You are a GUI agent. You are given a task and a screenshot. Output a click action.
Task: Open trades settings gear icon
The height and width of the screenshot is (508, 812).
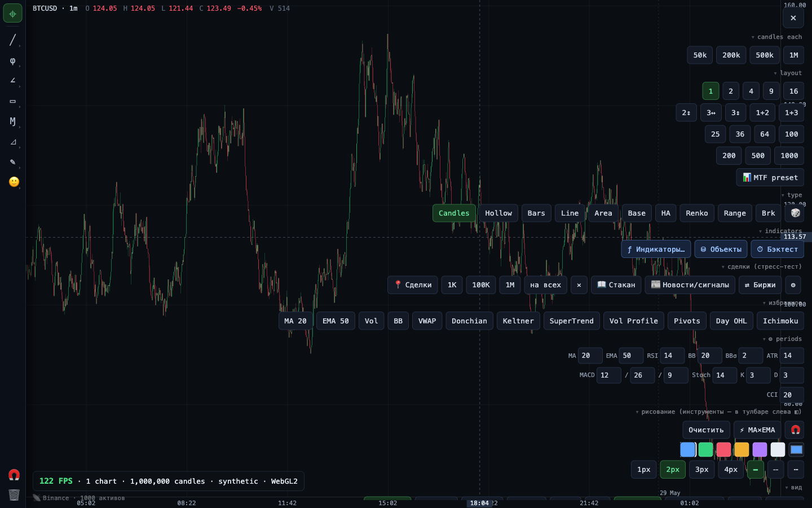coord(793,285)
